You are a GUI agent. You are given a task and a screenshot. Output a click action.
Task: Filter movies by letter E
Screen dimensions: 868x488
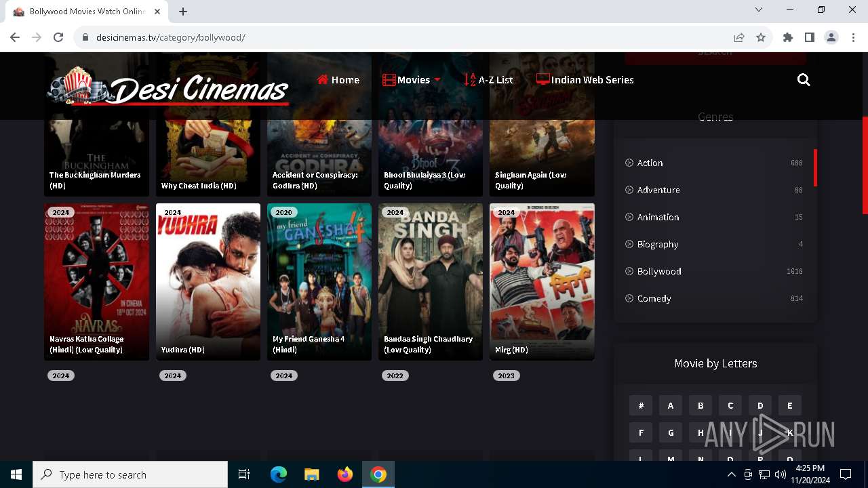(x=790, y=405)
